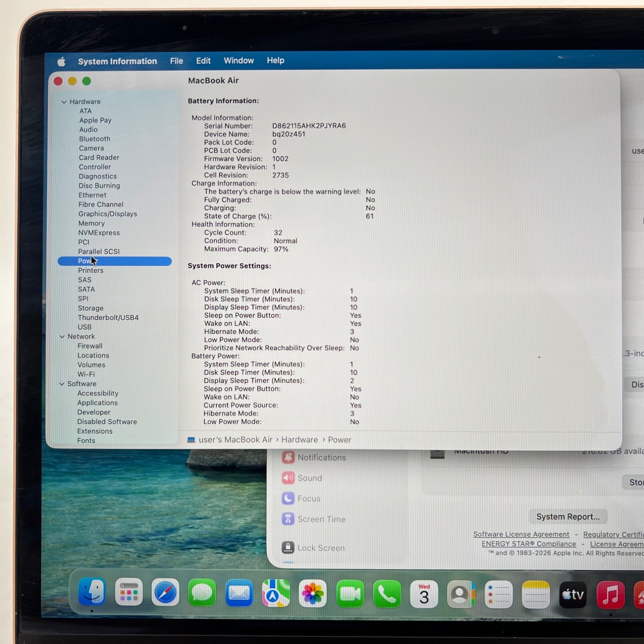This screenshot has height=644, width=644.
Task: Zoom the System Information window with the green button
Action: [87, 81]
